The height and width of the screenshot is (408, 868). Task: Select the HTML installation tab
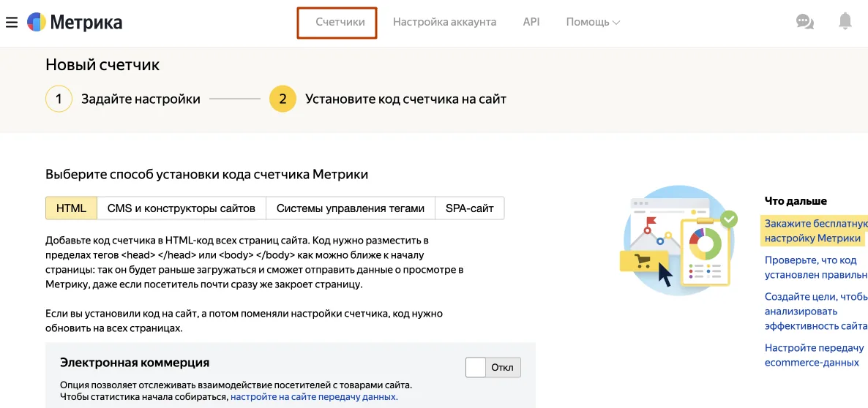[x=72, y=208]
